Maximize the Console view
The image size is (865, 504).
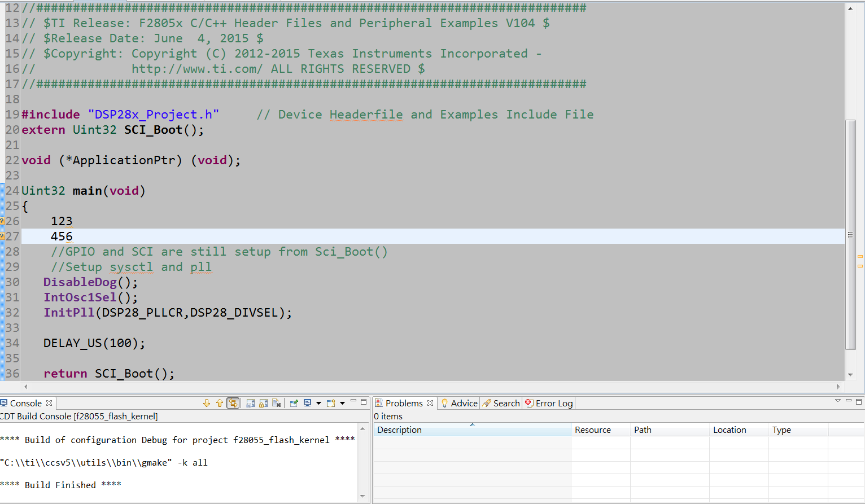[x=364, y=402]
